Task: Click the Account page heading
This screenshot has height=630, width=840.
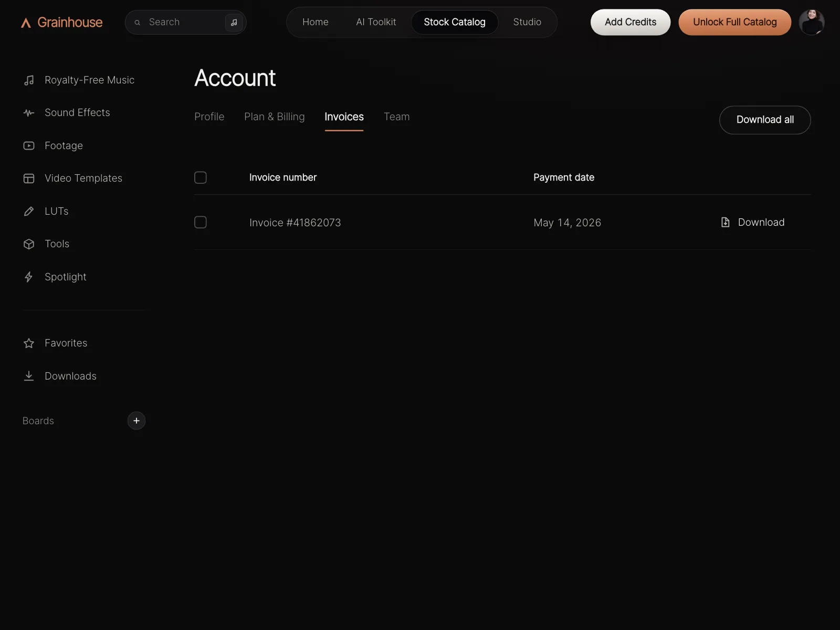Action: tap(235, 78)
